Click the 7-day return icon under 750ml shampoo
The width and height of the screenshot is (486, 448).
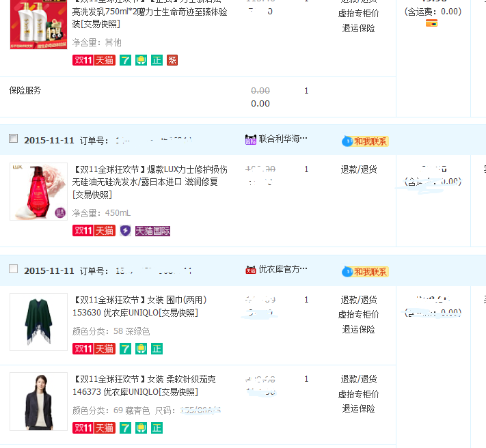pyautogui.click(x=126, y=60)
